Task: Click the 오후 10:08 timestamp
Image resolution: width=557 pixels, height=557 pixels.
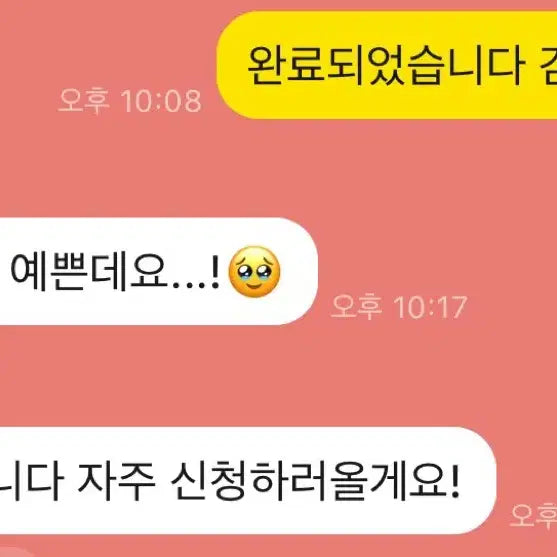Action: 130,101
